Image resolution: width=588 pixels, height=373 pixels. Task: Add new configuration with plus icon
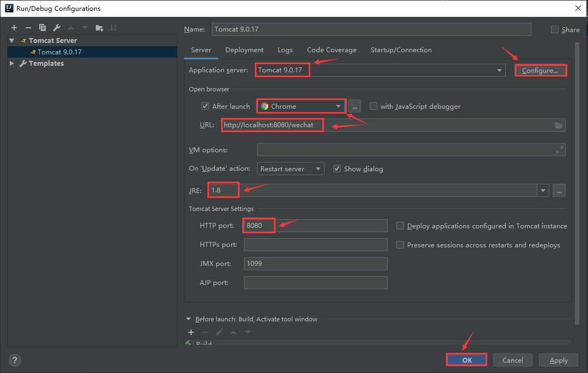(x=14, y=28)
